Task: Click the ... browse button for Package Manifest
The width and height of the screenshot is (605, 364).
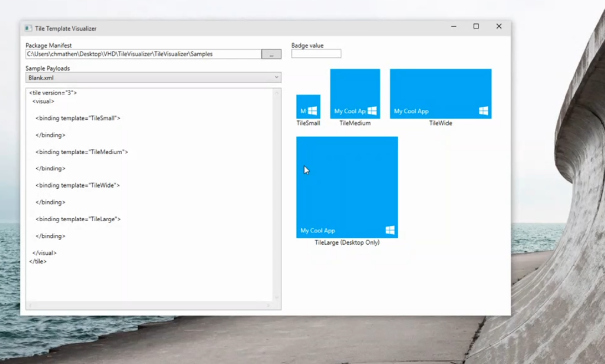Action: [272, 53]
